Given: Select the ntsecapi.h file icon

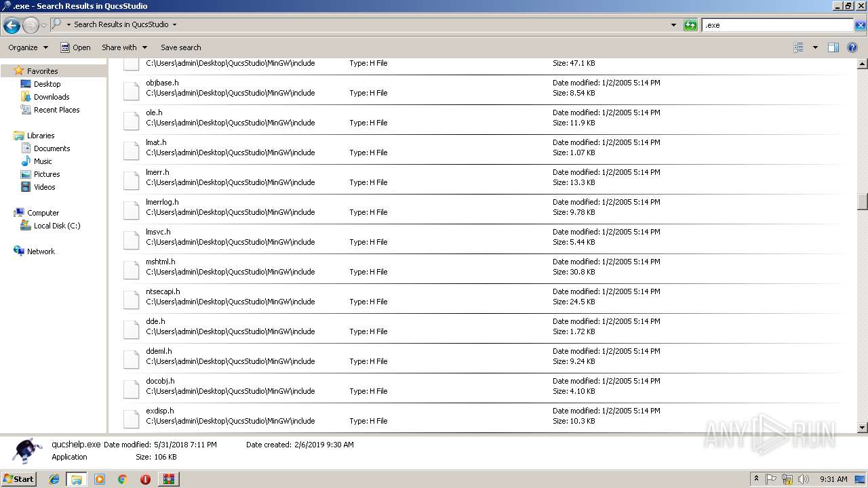Looking at the screenshot, I should click(132, 299).
